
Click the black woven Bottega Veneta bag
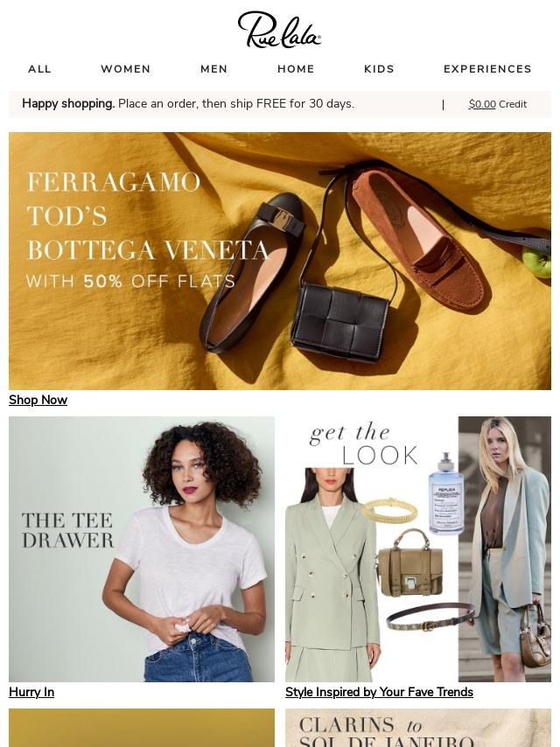click(x=340, y=322)
